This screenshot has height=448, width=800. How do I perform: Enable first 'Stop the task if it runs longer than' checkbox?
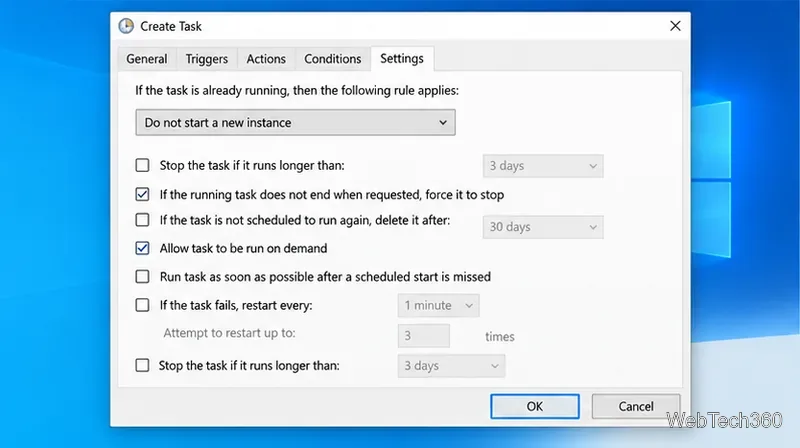tap(142, 165)
